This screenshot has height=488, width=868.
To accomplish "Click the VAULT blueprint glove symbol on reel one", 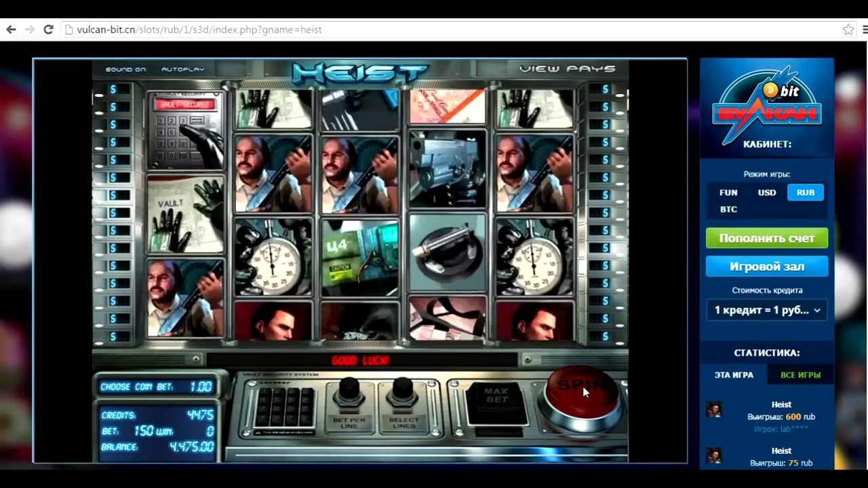I will (x=185, y=214).
